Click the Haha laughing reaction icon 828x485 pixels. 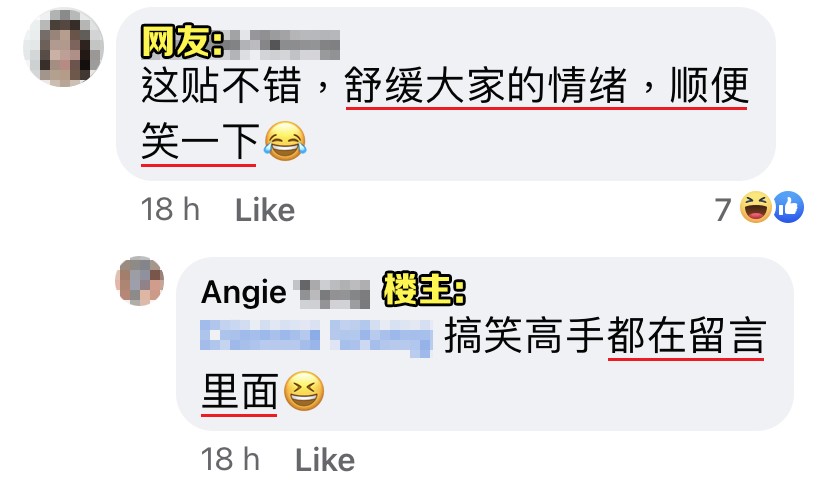coord(756,207)
